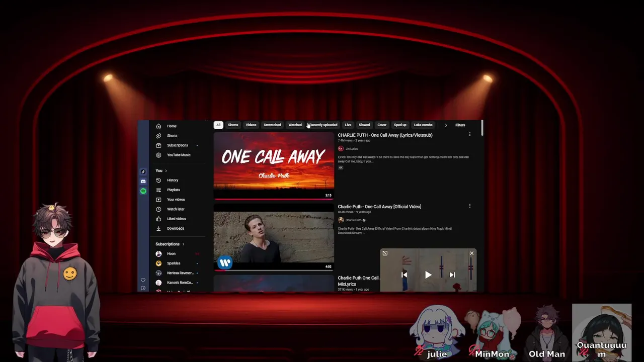Click the clock icon at the browser sidebar bottom

click(143, 288)
